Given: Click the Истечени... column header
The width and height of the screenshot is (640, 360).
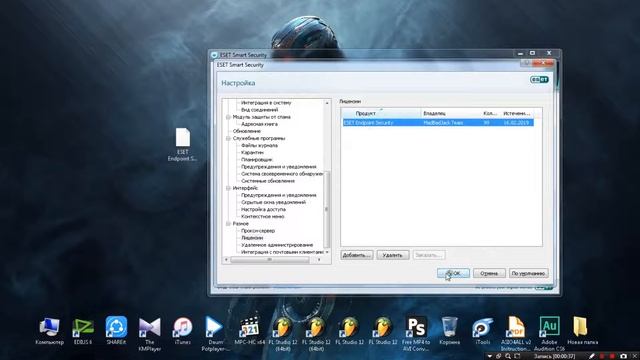Looking at the screenshot, I should [x=517, y=113].
